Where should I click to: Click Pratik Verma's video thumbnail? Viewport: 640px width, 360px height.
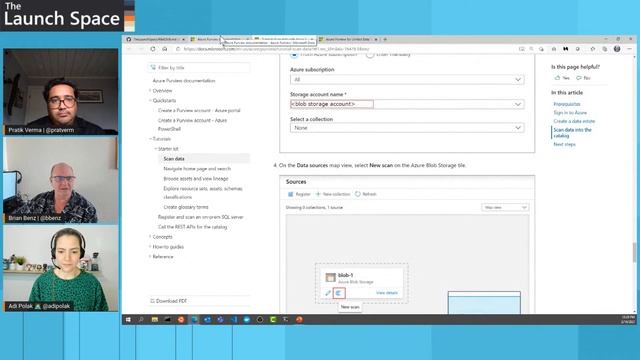61,92
